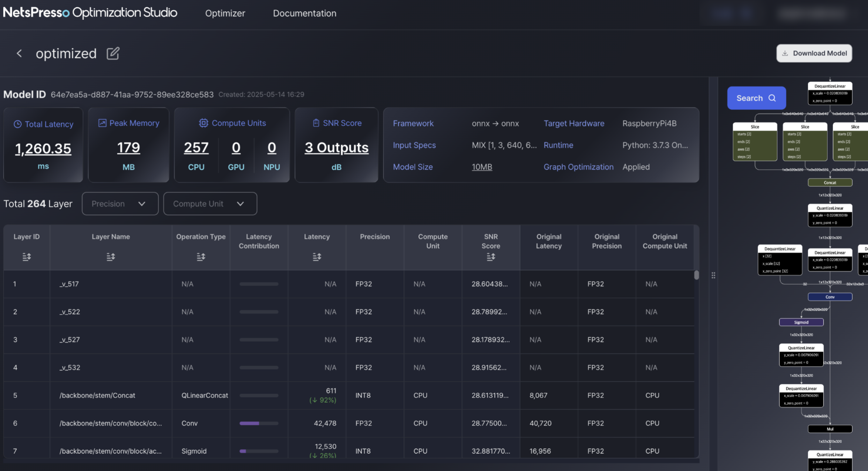Image resolution: width=868 pixels, height=471 pixels.
Task: Click latency contribution bar for layer 6
Action: 259,423
